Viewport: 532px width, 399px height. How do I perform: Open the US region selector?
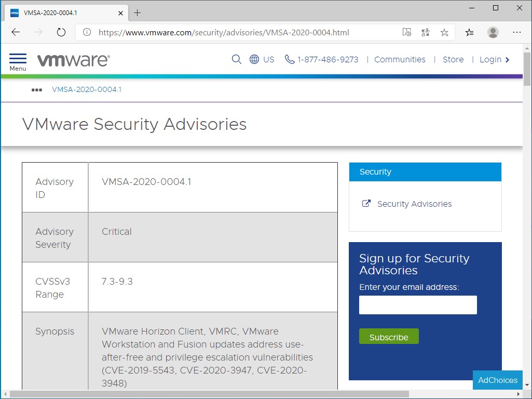(x=262, y=59)
